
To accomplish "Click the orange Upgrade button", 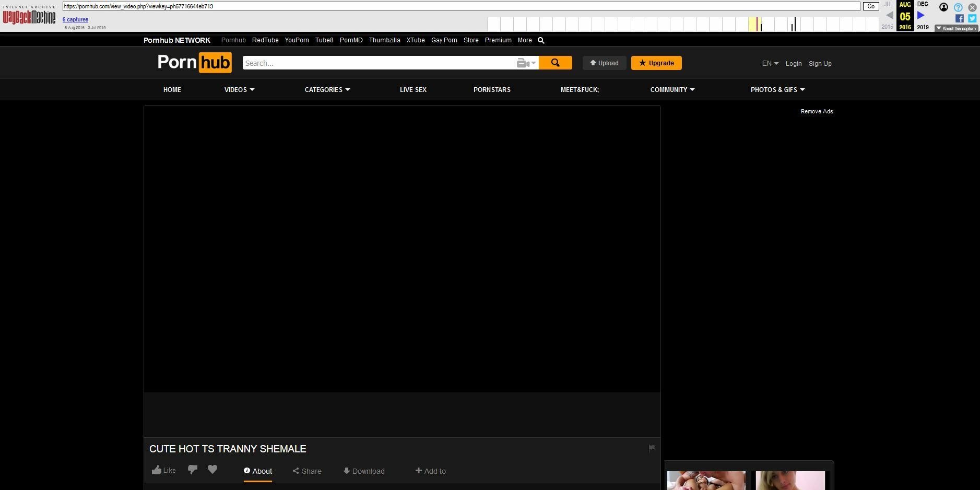I will tap(656, 63).
